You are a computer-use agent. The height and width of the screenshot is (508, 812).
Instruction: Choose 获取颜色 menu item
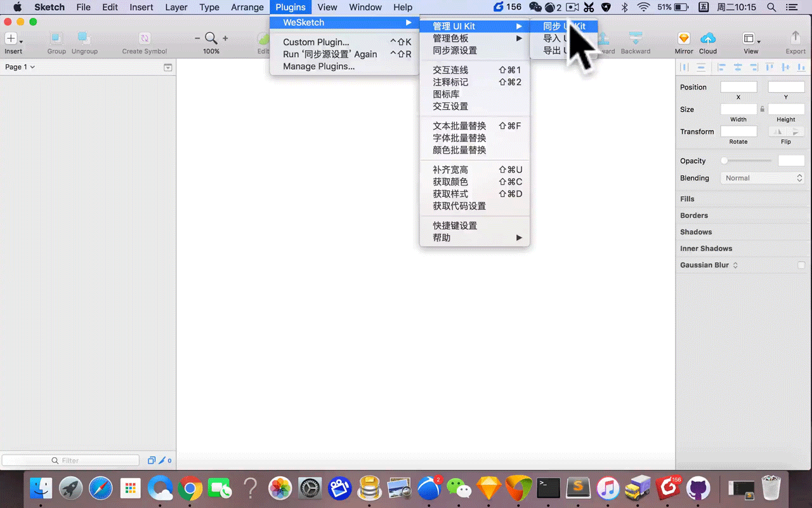(475, 182)
